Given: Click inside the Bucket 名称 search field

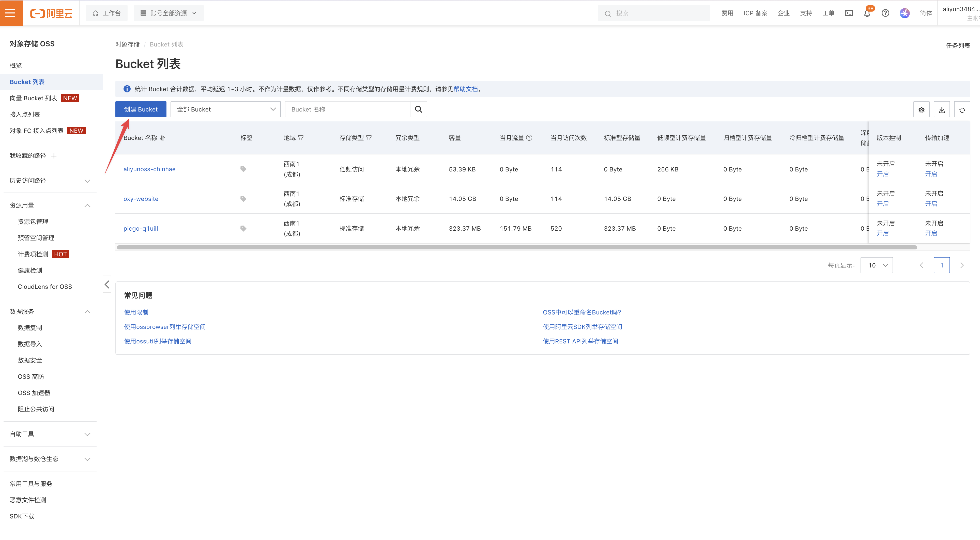Looking at the screenshot, I should point(347,109).
